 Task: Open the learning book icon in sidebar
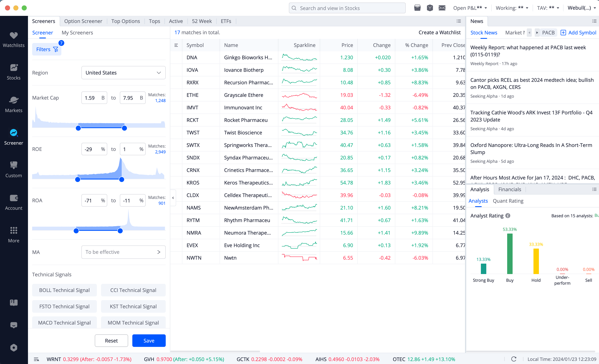pos(14,302)
